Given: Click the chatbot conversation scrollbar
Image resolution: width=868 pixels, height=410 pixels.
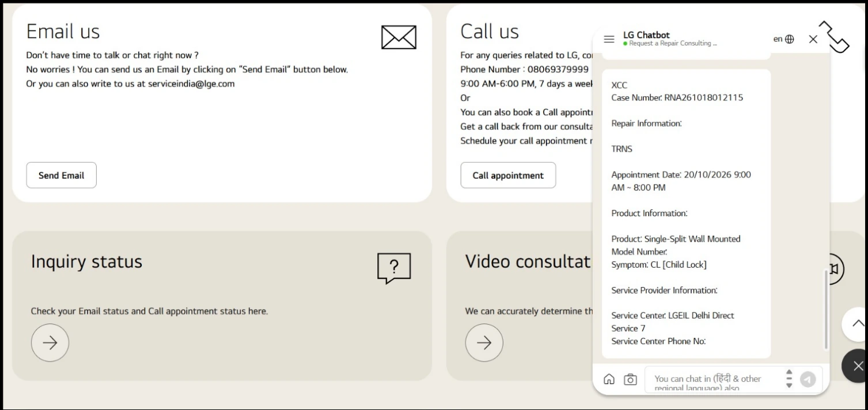Looking at the screenshot, I should (x=826, y=309).
